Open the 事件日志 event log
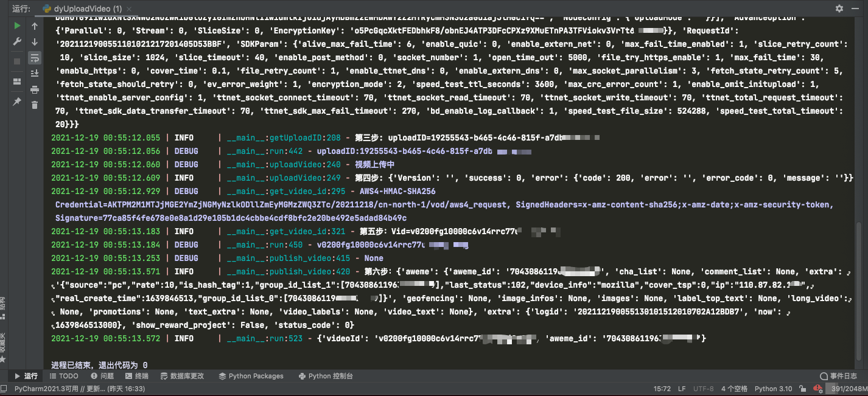868x396 pixels. 838,376
